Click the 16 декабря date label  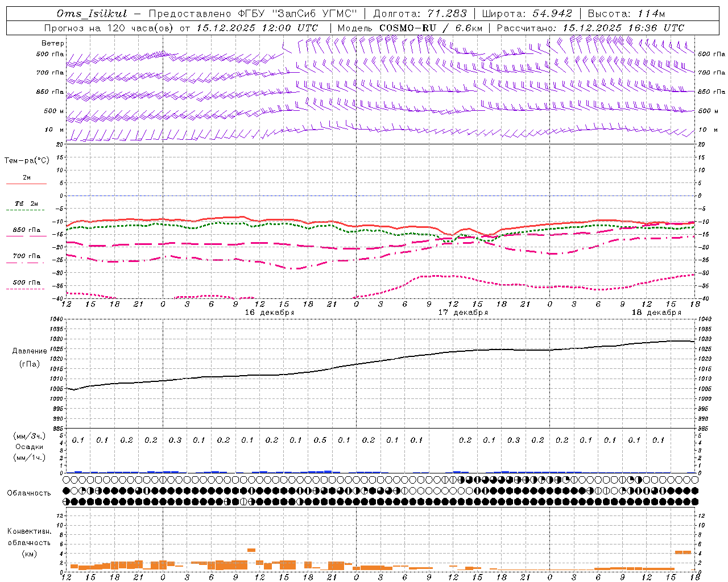pos(269,313)
